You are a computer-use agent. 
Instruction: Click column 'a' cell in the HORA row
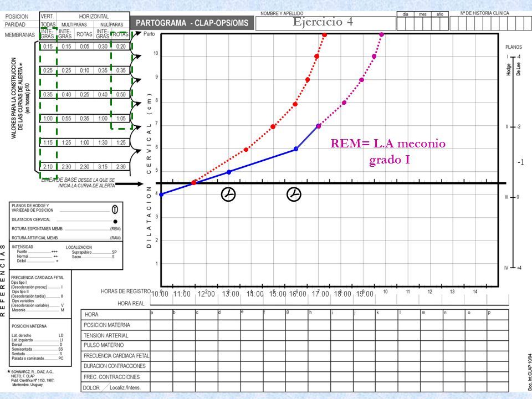point(161,315)
